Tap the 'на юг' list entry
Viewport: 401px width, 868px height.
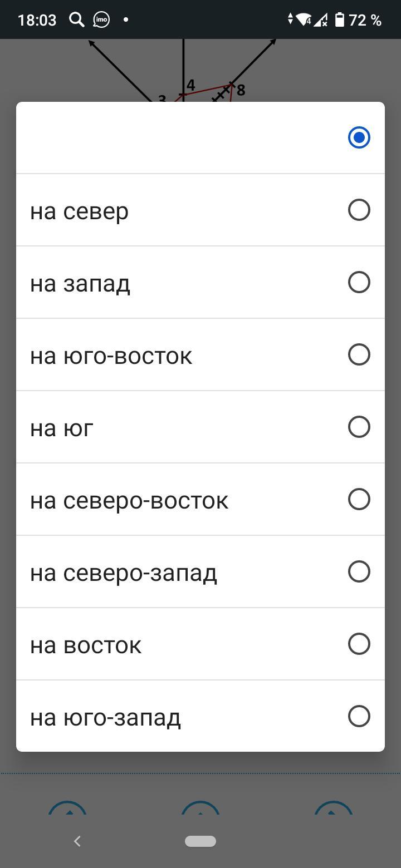[x=62, y=428]
